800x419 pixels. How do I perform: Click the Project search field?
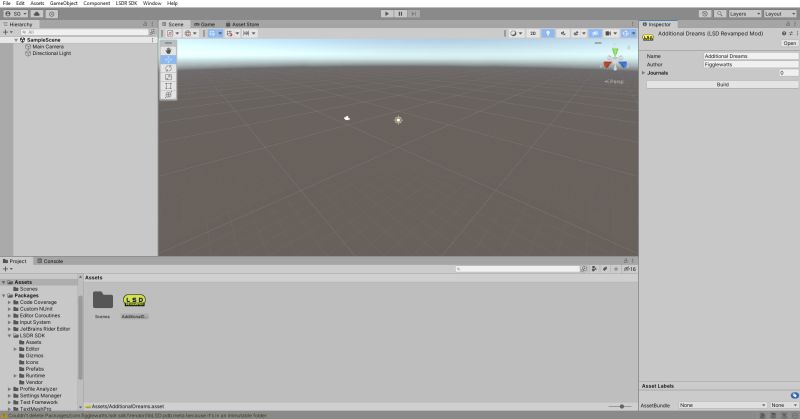(x=517, y=269)
